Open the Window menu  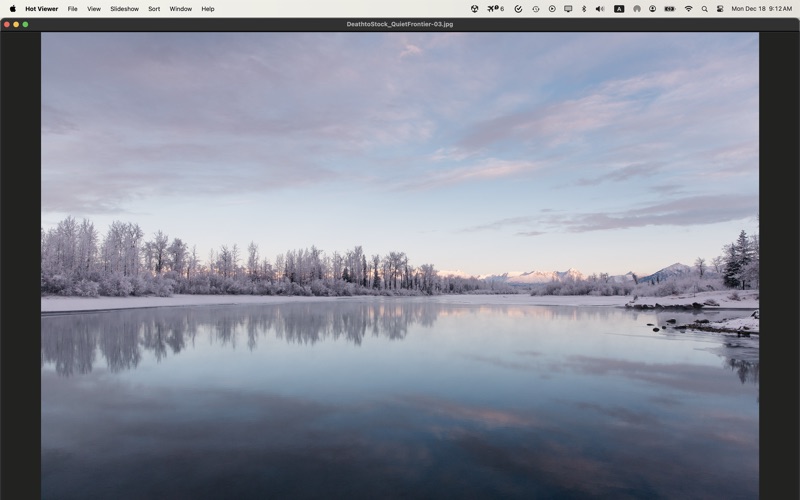pyautogui.click(x=181, y=9)
